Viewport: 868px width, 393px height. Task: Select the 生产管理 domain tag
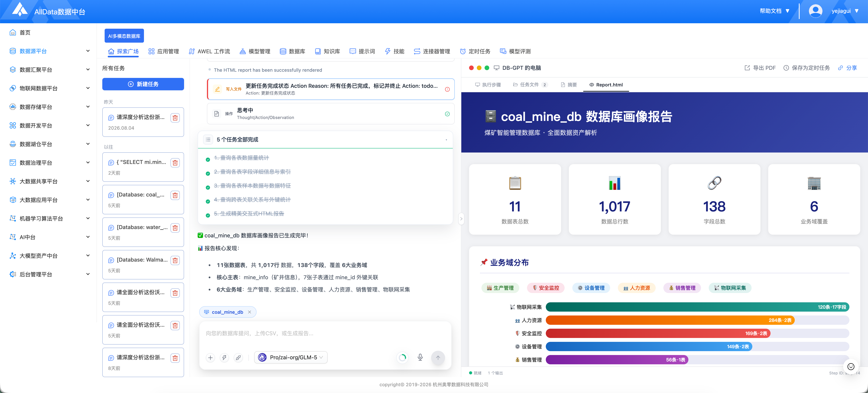click(x=500, y=288)
